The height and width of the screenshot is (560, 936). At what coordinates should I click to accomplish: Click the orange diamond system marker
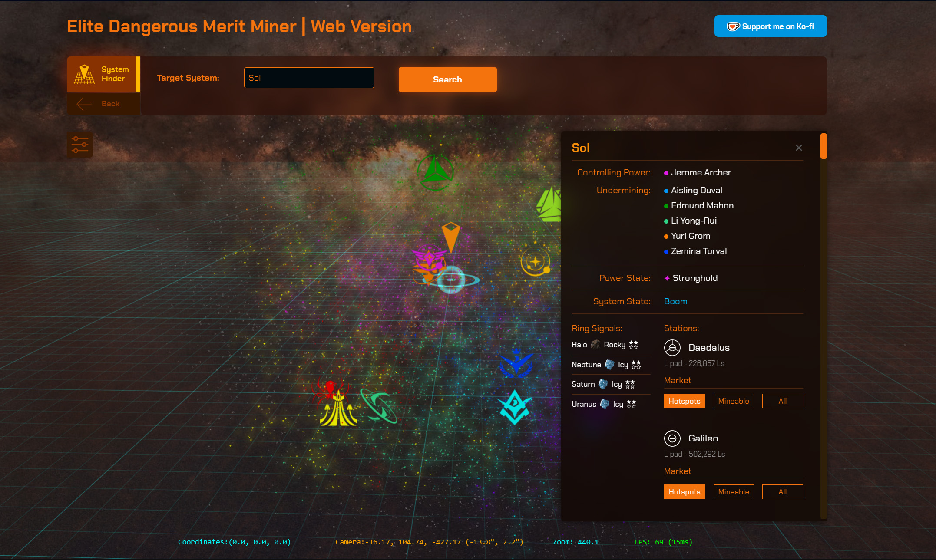point(451,237)
